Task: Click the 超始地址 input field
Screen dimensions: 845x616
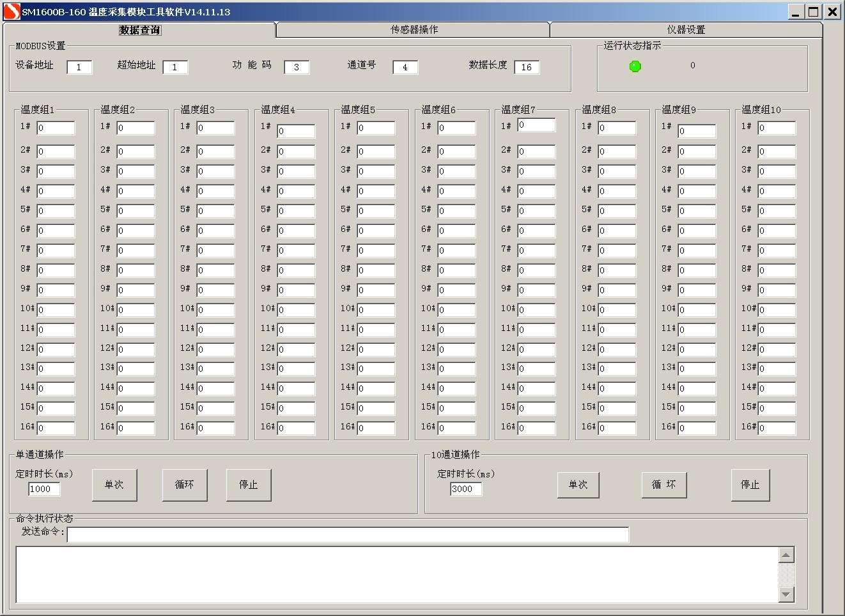Action: click(x=175, y=67)
